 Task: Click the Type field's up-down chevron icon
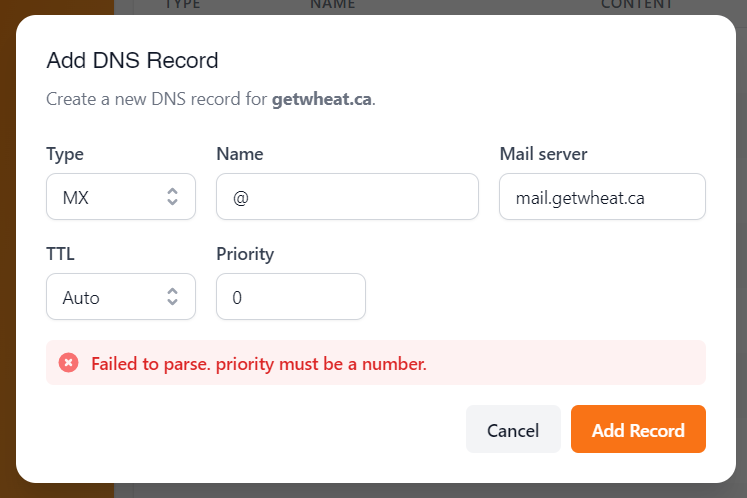[172, 196]
